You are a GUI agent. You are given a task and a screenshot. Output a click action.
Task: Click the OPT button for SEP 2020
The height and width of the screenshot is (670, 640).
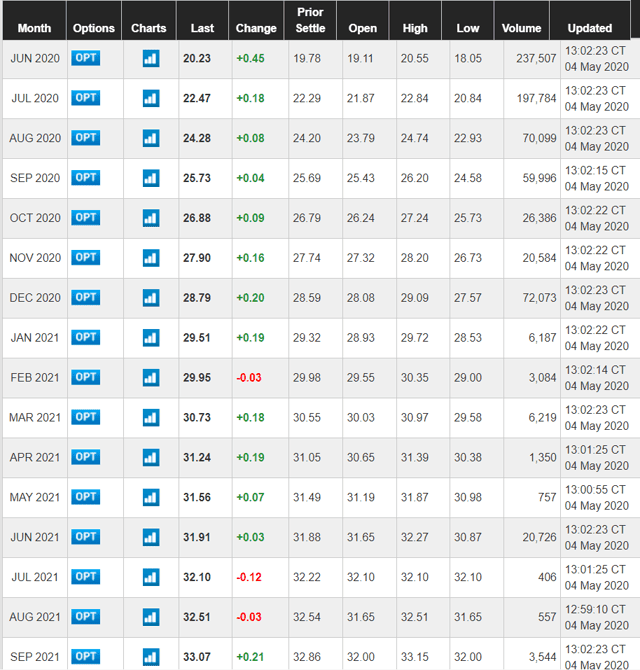pyautogui.click(x=85, y=177)
